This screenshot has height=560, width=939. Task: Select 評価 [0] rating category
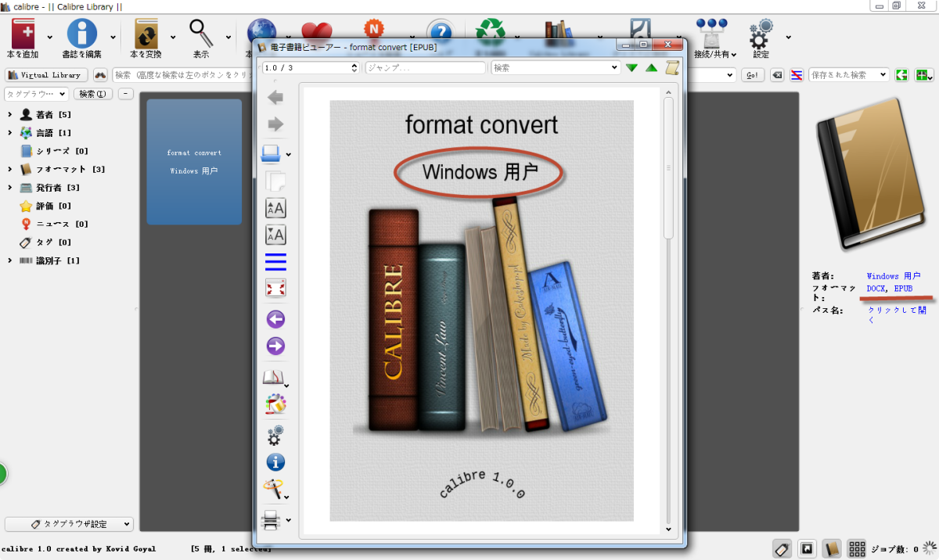coord(45,206)
